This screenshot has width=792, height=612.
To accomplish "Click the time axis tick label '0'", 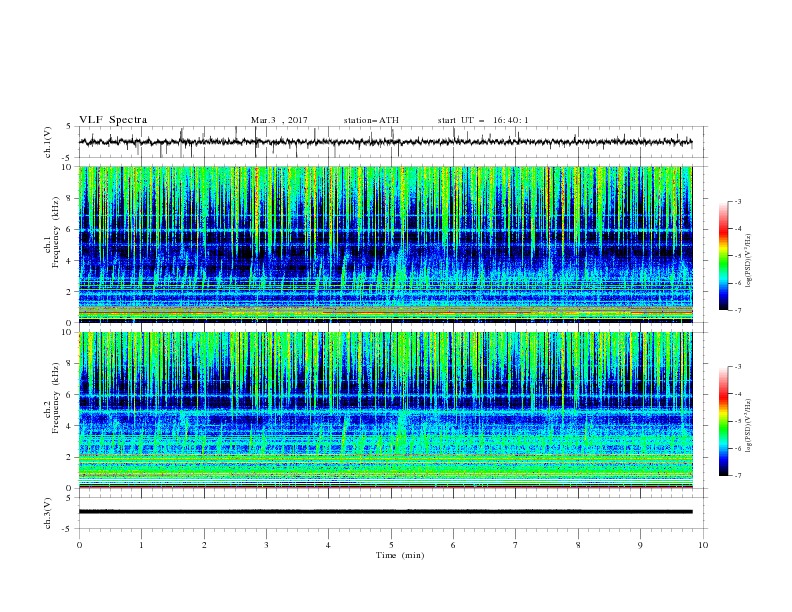I will pyautogui.click(x=79, y=545).
